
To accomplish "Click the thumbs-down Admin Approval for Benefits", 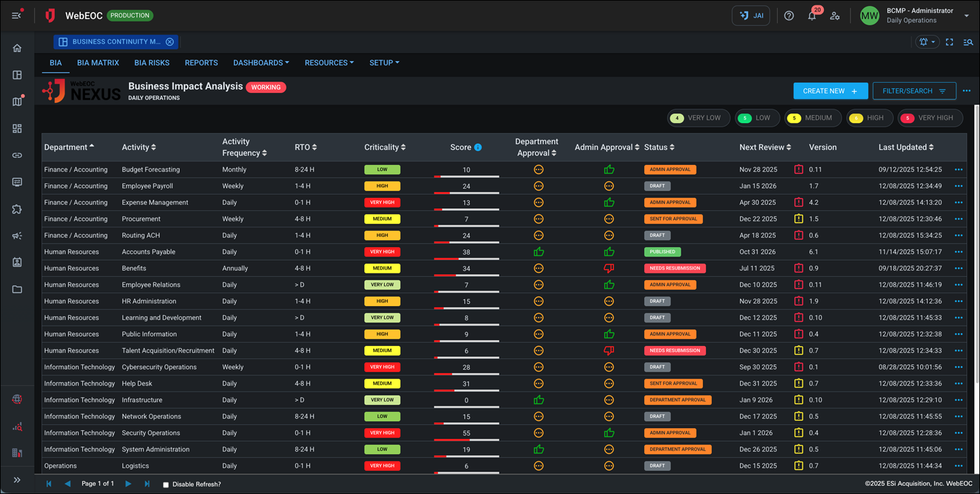I will pyautogui.click(x=607, y=267).
